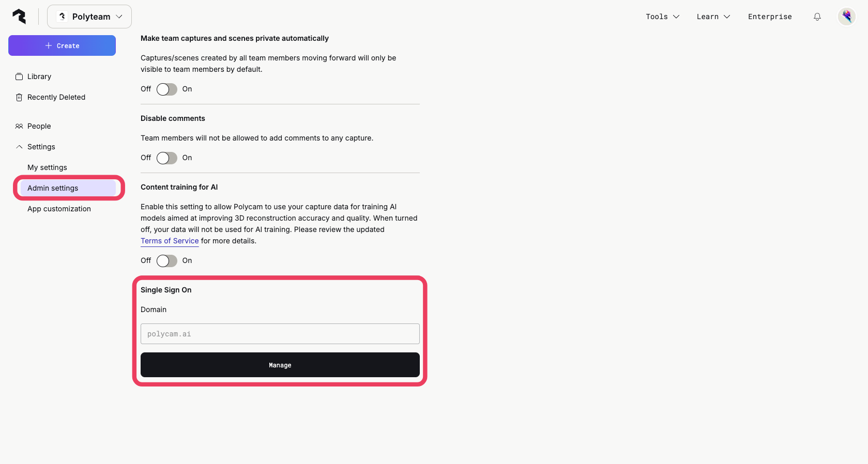
Task: Click the Library folder icon
Action: [x=19, y=76]
